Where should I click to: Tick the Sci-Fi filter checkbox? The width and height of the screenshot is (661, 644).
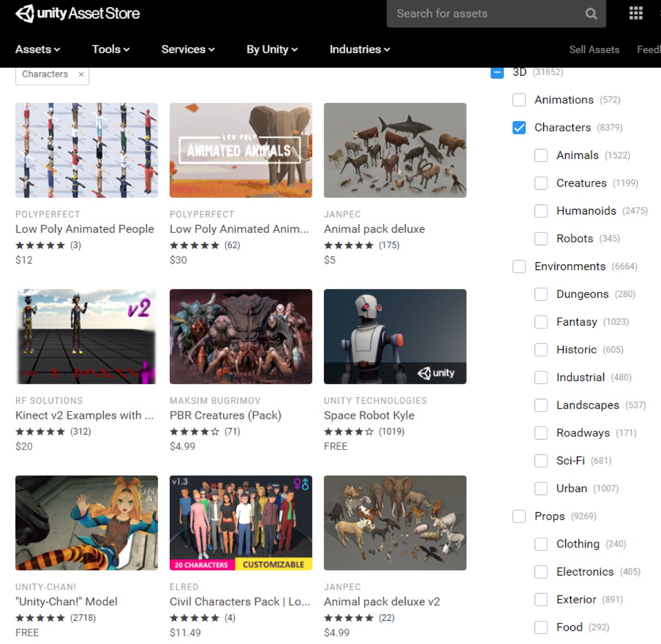click(541, 461)
